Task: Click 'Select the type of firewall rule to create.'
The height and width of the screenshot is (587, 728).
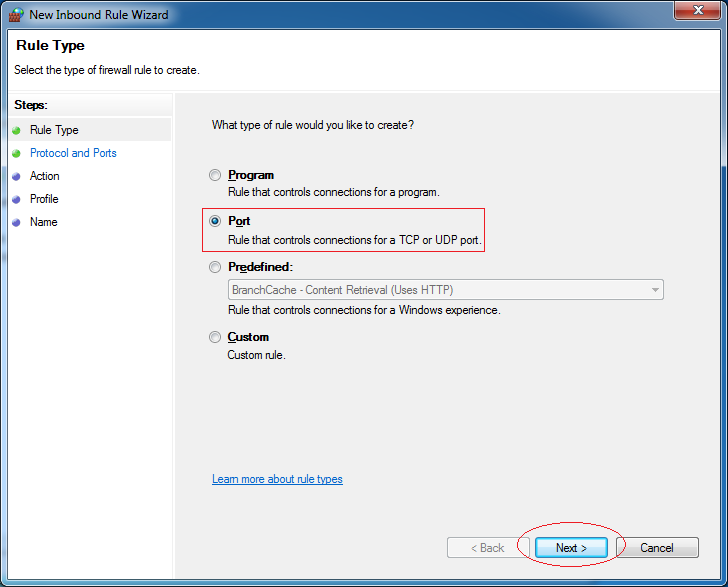Action: [107, 70]
